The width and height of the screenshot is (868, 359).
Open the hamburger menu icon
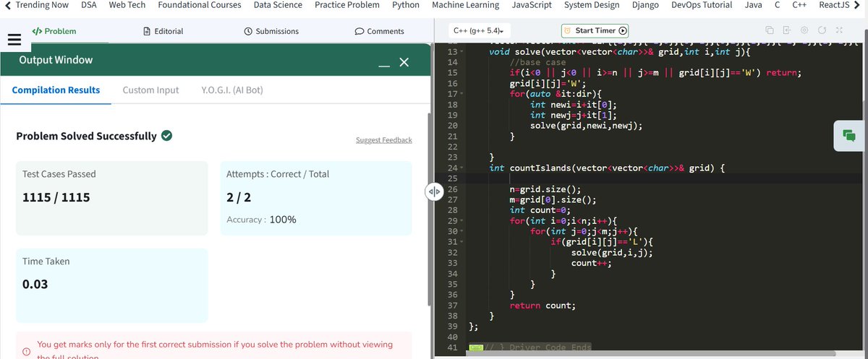tap(14, 40)
